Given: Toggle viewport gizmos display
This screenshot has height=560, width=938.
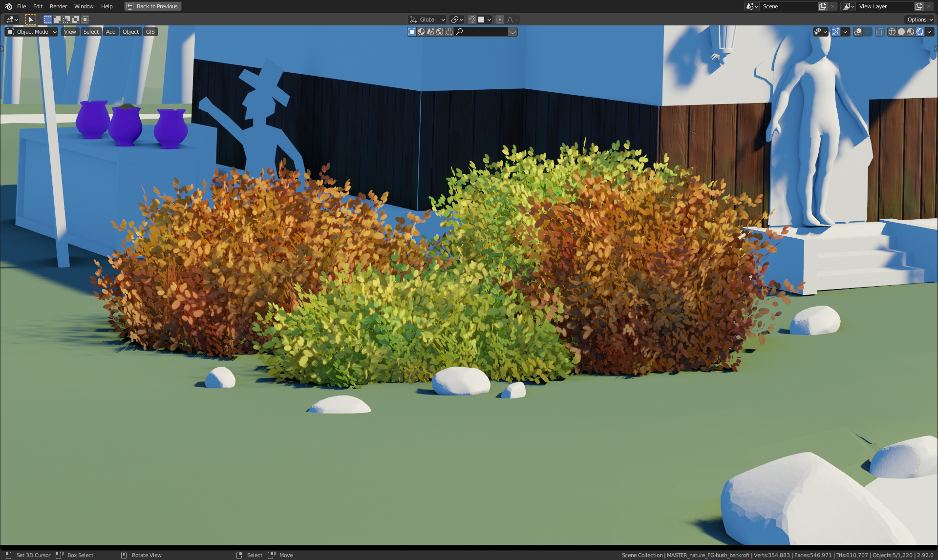Looking at the screenshot, I should click(x=836, y=32).
